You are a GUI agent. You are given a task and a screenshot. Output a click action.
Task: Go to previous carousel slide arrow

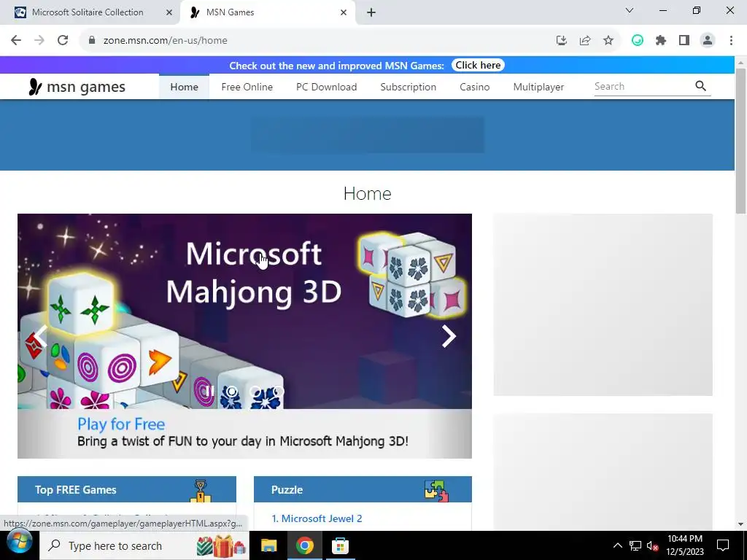pyautogui.click(x=41, y=336)
